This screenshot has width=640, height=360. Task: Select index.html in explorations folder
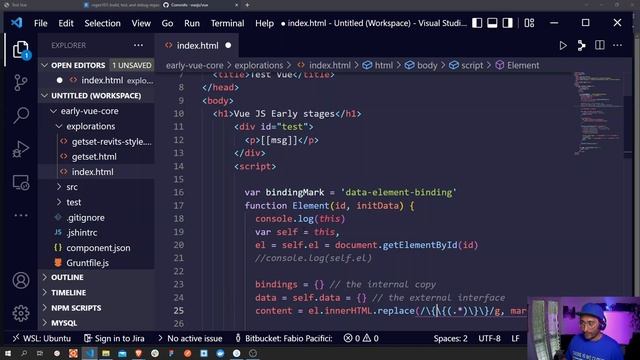pyautogui.click(x=97, y=172)
